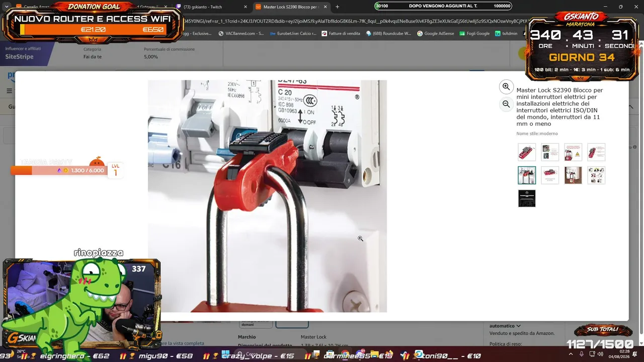Select the second thumbnail in the top row
The width and height of the screenshot is (644, 362).
[x=550, y=152]
